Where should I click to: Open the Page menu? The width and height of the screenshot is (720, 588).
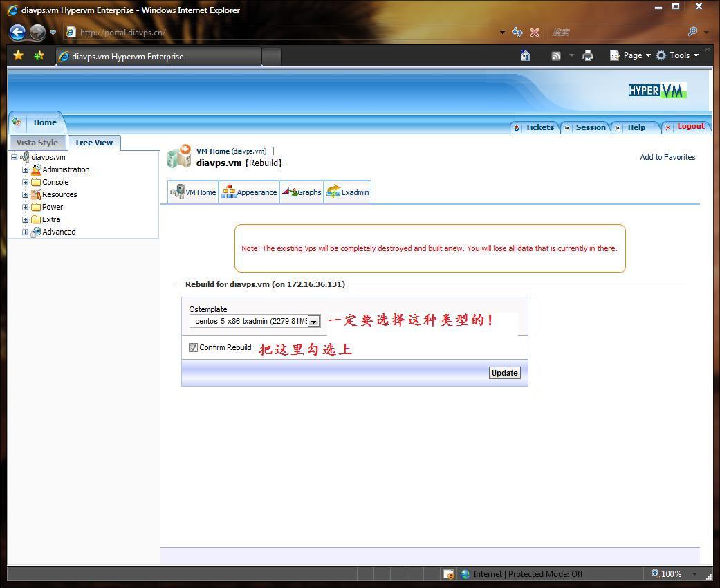click(x=630, y=55)
